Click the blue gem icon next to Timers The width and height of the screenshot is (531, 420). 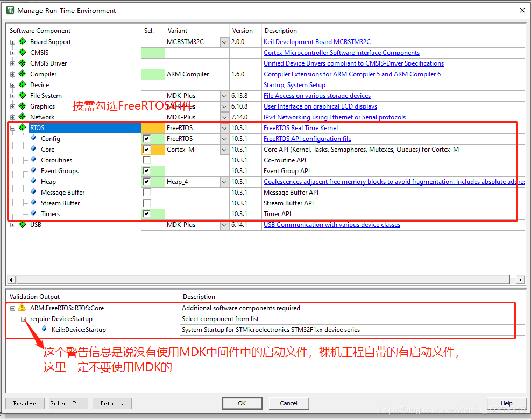point(33,213)
